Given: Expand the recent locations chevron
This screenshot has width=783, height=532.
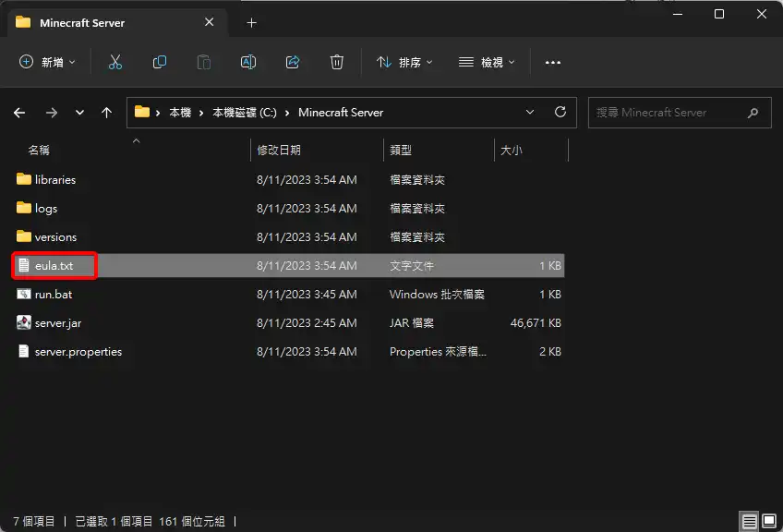Looking at the screenshot, I should pyautogui.click(x=79, y=113).
